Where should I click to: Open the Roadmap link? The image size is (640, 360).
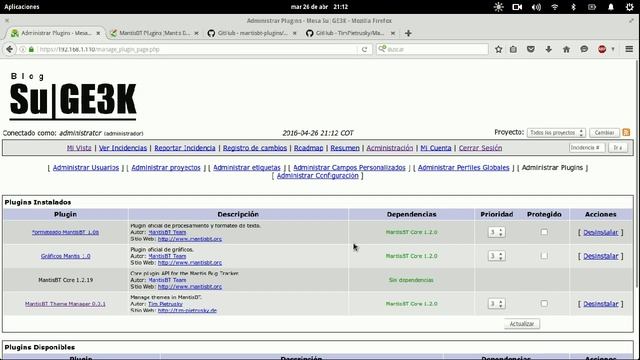(x=309, y=148)
